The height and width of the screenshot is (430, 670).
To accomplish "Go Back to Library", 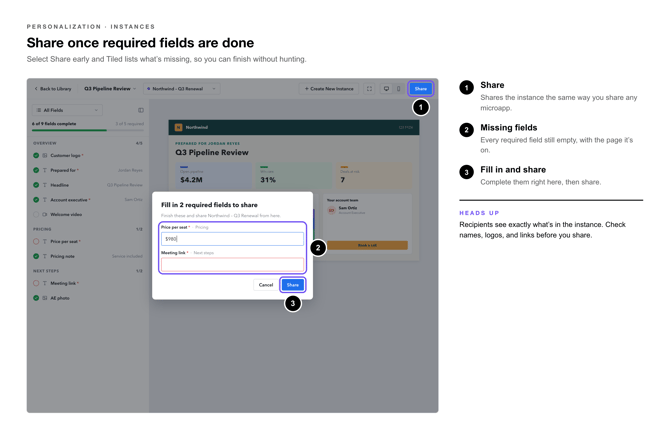I will pos(53,89).
